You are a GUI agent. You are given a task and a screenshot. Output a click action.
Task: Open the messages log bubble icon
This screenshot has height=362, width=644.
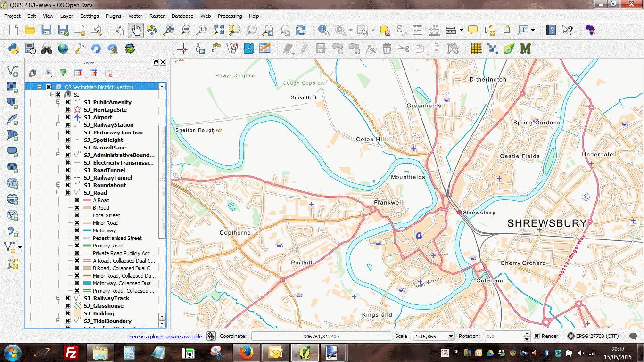[633, 336]
